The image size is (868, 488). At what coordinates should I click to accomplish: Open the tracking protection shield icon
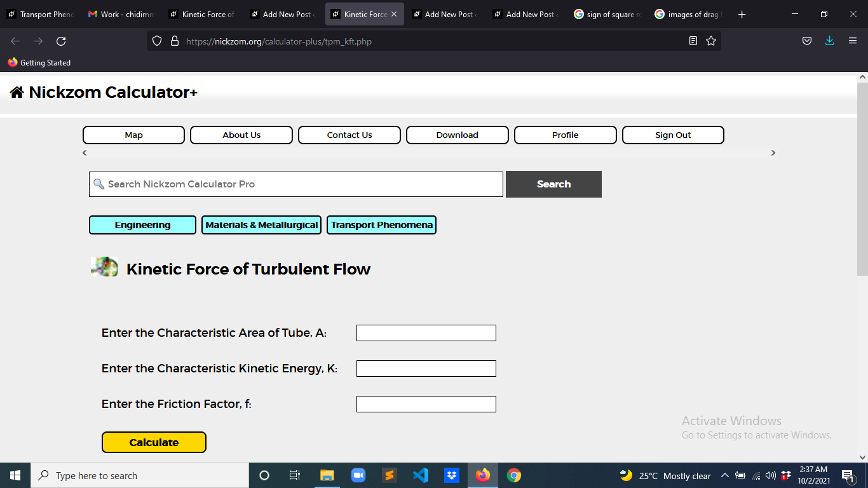[157, 41]
